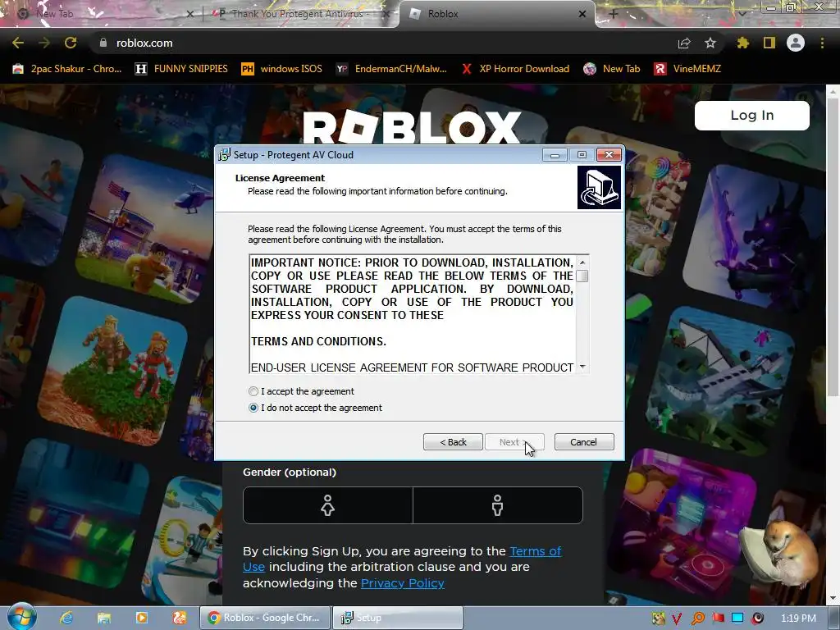
Task: Switch to Setup taskbar button
Action: coord(398,618)
